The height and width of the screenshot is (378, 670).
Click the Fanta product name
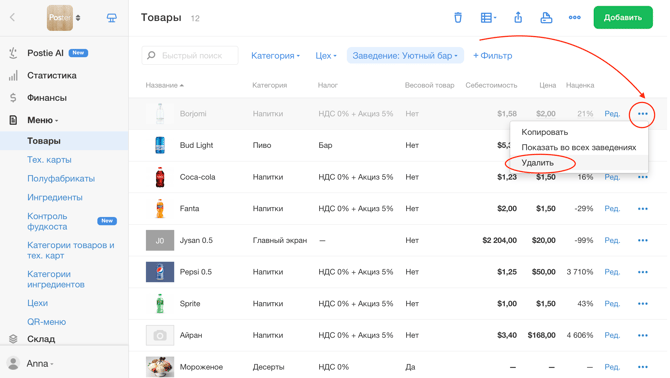pyautogui.click(x=189, y=208)
